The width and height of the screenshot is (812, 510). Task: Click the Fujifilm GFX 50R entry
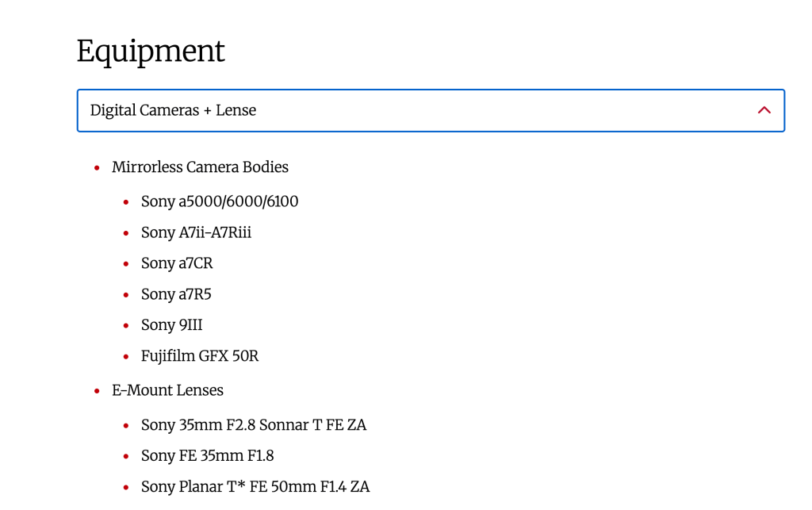point(199,356)
